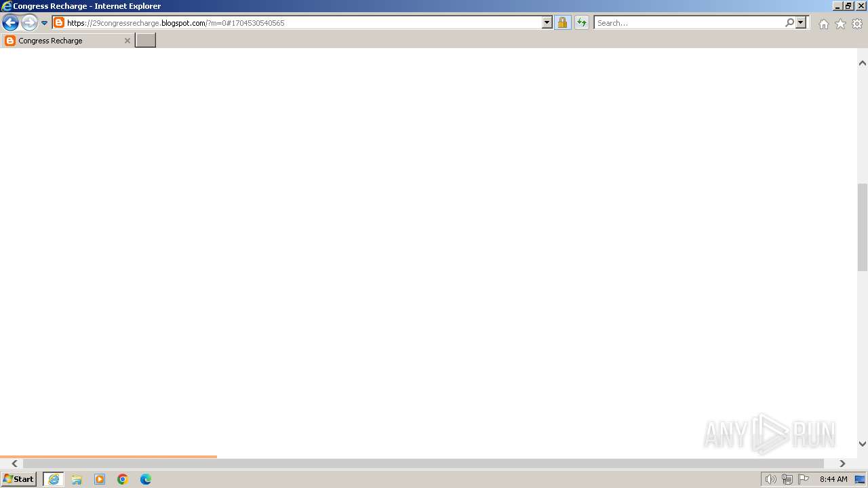The image size is (868, 488).
Task: Click the vertical scrollbar thumb
Action: [x=863, y=227]
